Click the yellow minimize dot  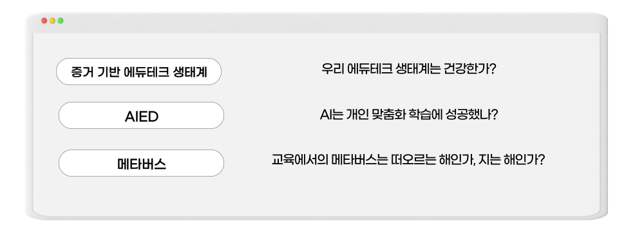(x=52, y=21)
